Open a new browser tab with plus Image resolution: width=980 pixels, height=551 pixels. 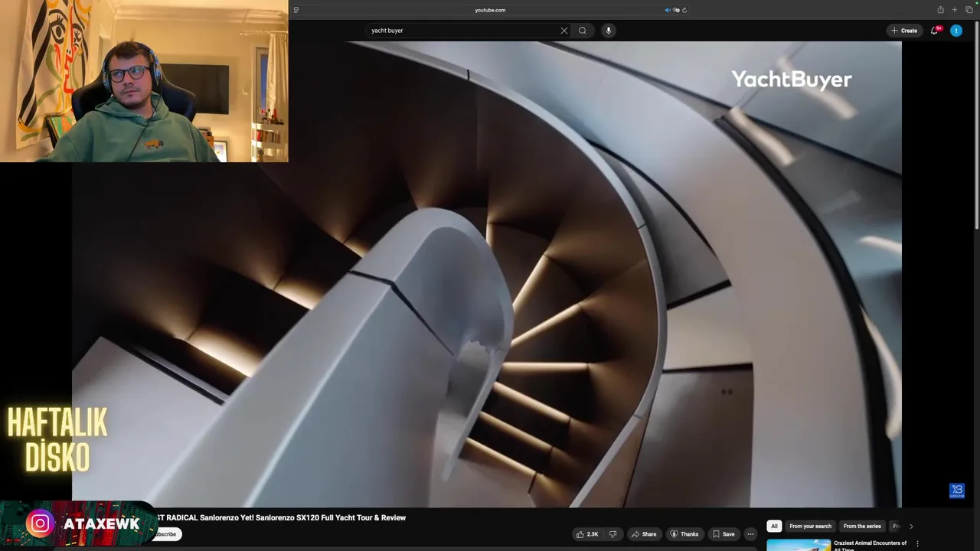tap(955, 10)
